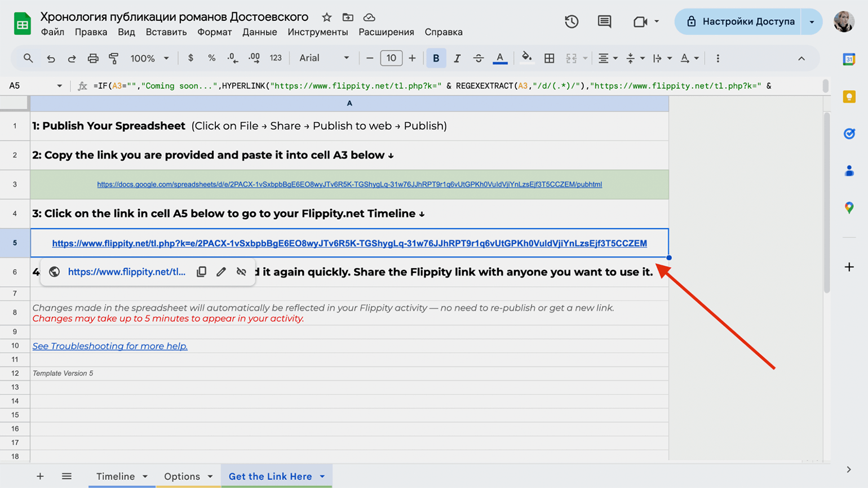Open the Формат menu

tap(214, 32)
